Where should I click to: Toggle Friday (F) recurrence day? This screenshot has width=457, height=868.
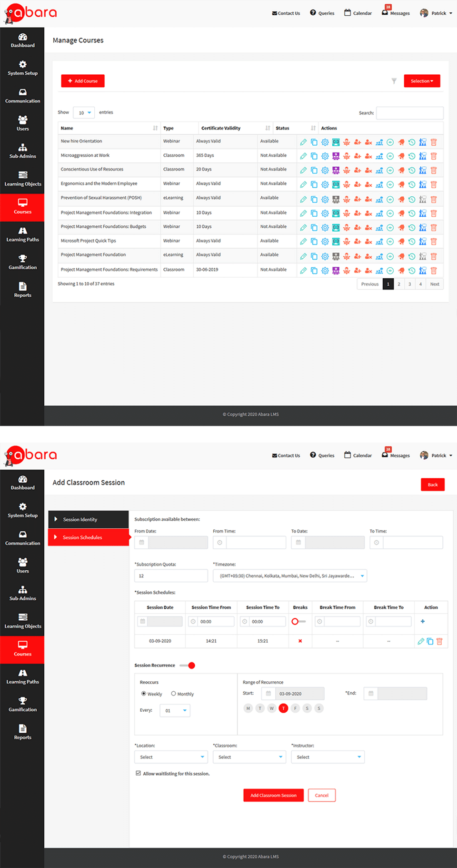(x=295, y=708)
